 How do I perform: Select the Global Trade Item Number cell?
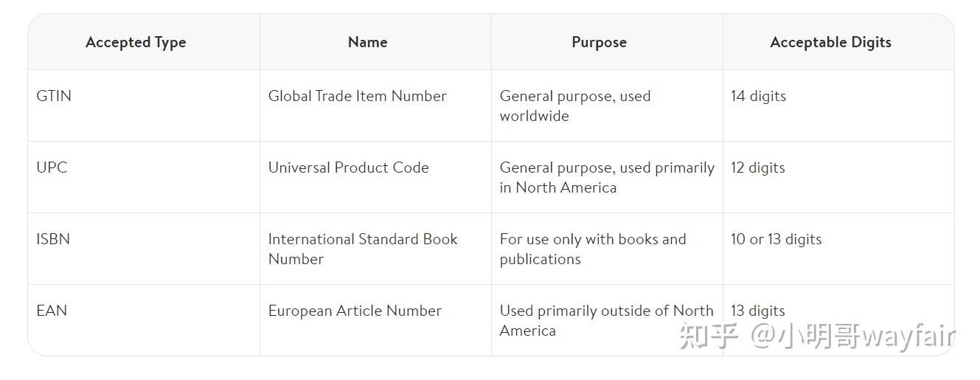357,96
